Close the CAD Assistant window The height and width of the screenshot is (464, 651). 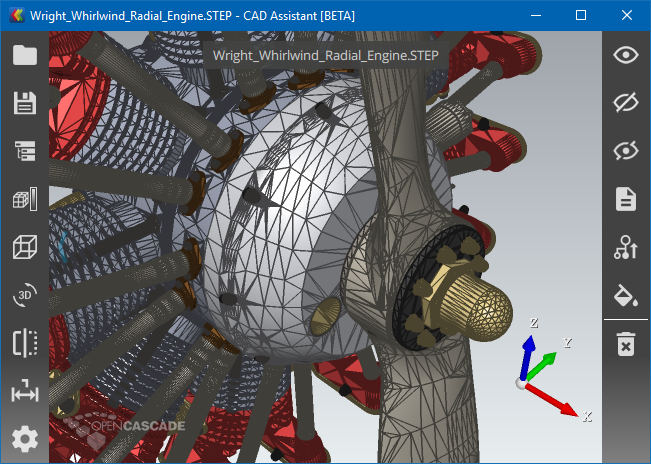tap(627, 16)
